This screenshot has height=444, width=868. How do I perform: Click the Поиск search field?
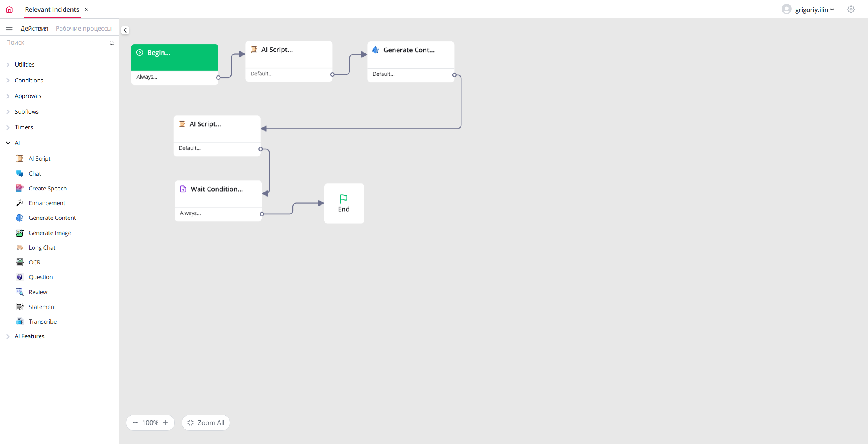(54, 43)
